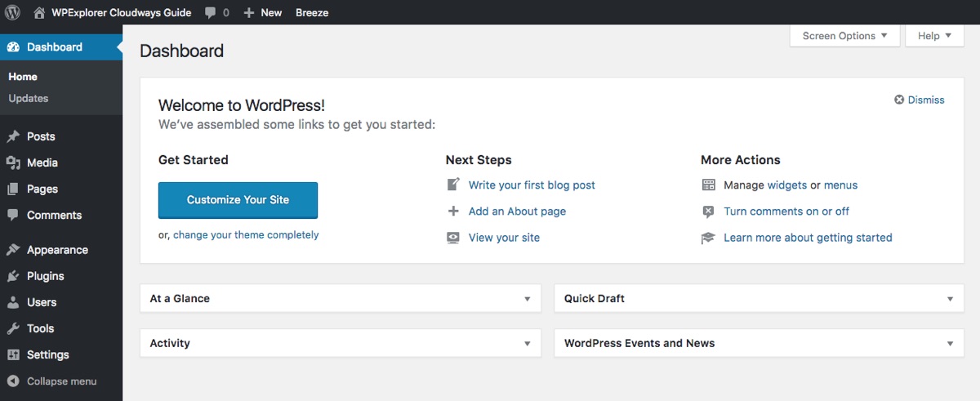Screen dimensions: 980x401
Task: Click New in the admin bar
Action: pyautogui.click(x=271, y=13)
